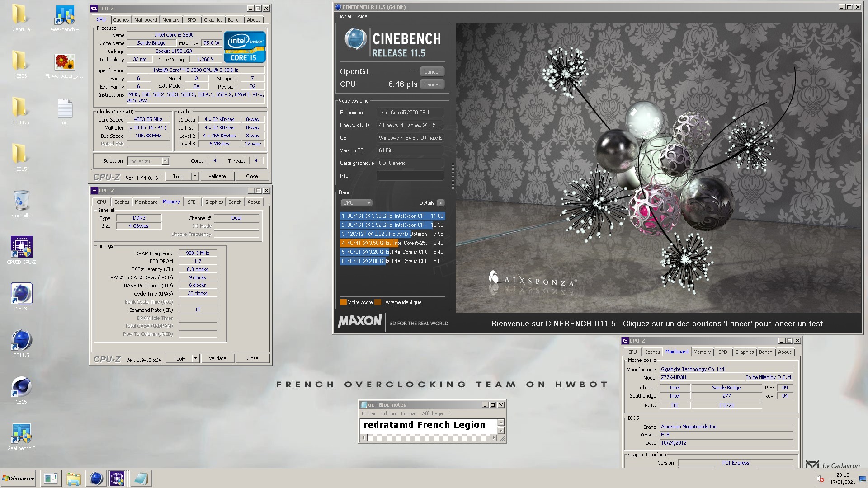Click Tools in the top CPU-Z window
The width and height of the screenshot is (868, 488).
179,176
